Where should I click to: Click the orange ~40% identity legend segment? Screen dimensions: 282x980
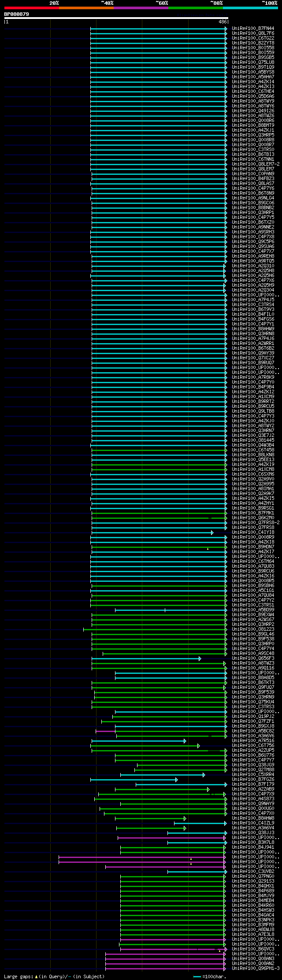[x=86, y=8]
